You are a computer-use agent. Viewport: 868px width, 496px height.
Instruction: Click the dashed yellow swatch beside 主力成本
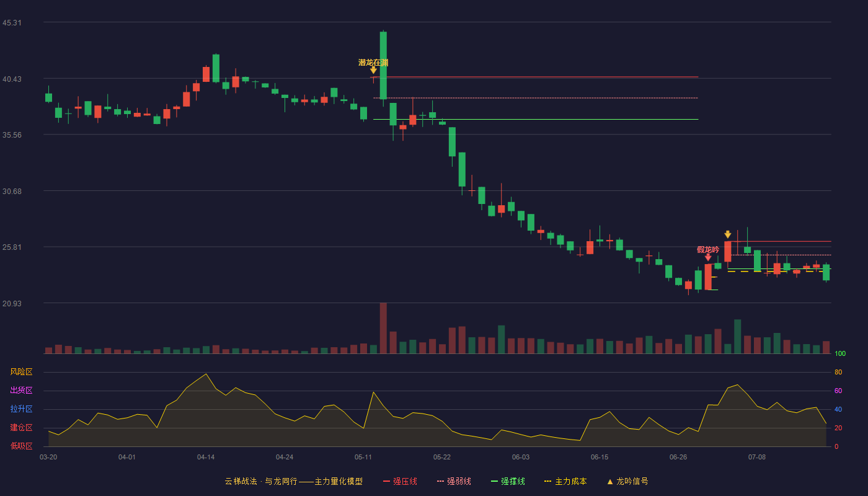click(x=547, y=481)
